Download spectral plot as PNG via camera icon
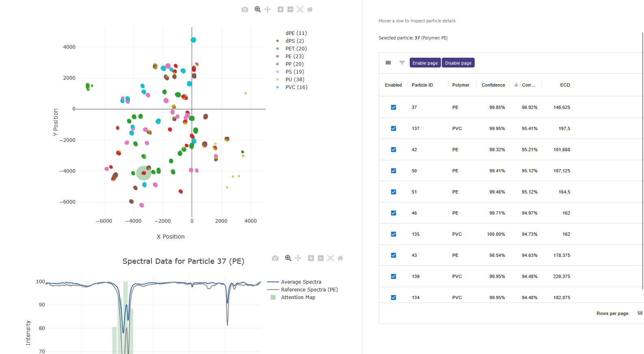 [x=275, y=258]
